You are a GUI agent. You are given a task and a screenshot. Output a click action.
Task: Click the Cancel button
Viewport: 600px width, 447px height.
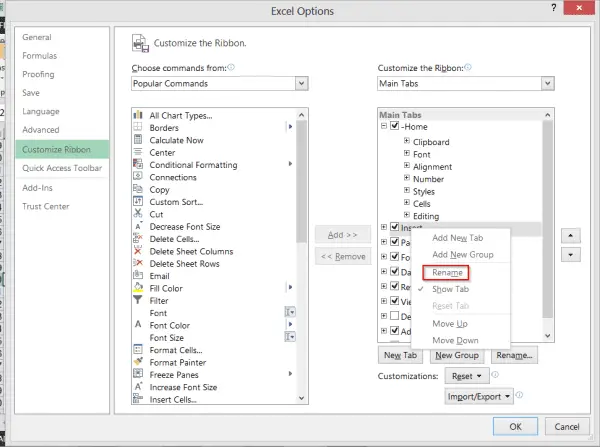pyautogui.click(x=567, y=426)
